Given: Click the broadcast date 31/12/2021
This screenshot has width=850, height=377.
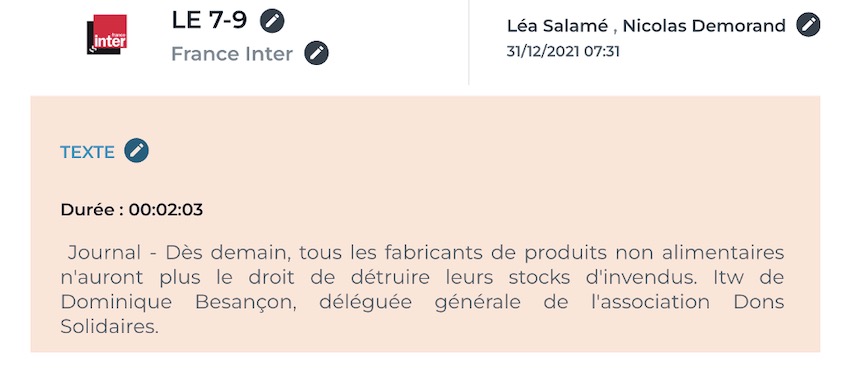Looking at the screenshot, I should (543, 52).
